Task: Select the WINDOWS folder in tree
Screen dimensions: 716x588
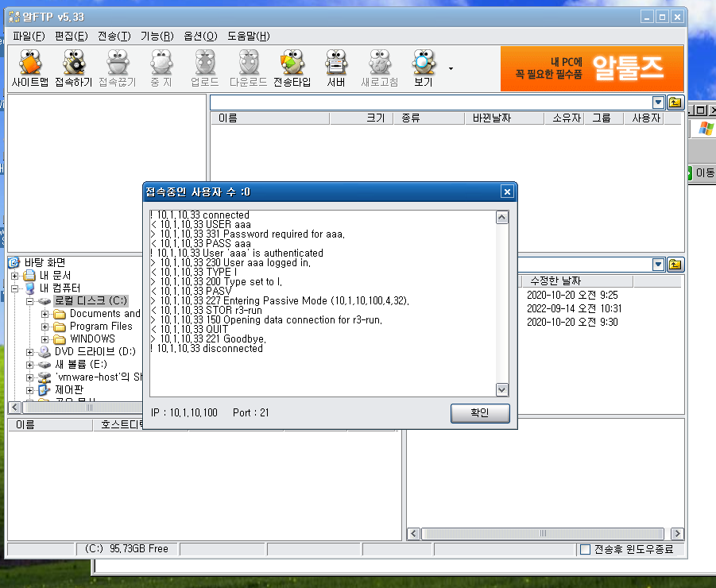Action: (x=92, y=338)
